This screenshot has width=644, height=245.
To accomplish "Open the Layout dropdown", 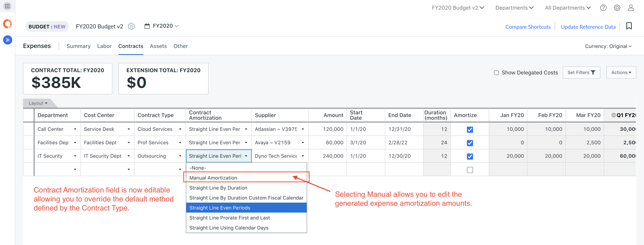I will point(38,103).
